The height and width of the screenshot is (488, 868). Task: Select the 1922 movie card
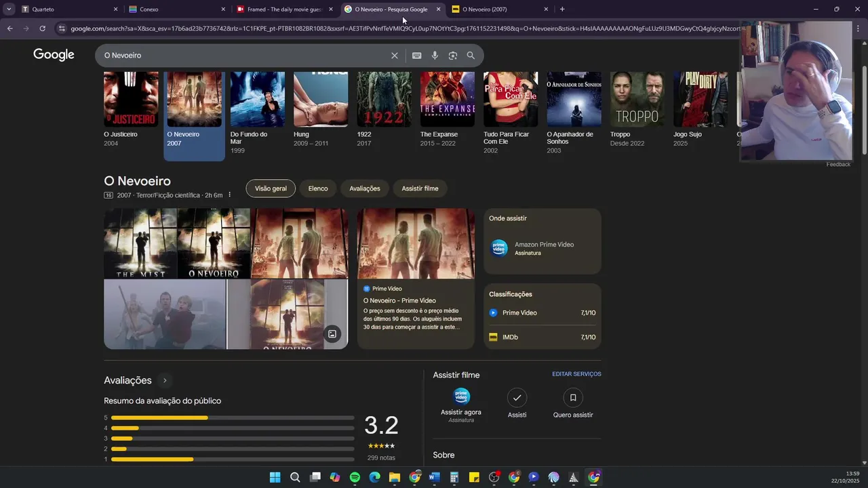pyautogui.click(x=384, y=109)
